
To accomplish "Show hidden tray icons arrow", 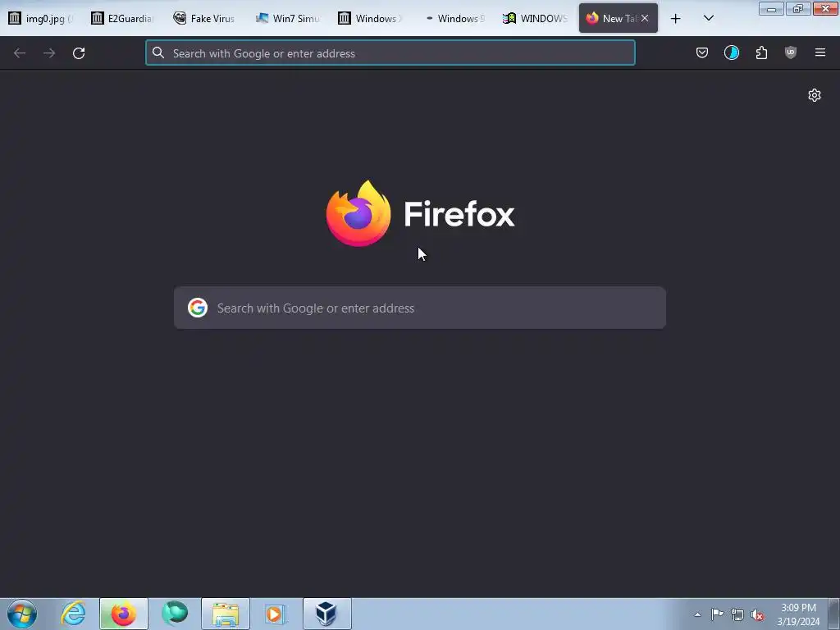I will pos(697,614).
